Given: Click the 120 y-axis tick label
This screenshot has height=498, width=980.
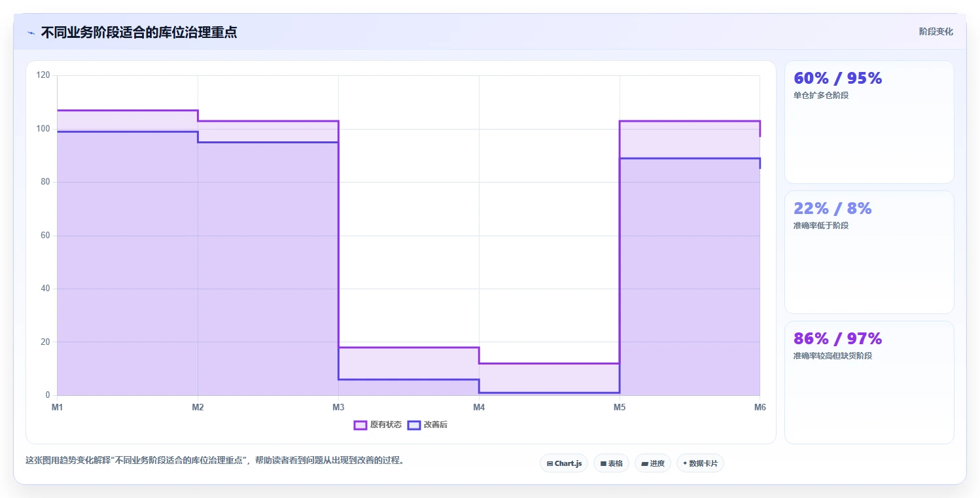Looking at the screenshot, I should (x=44, y=76).
